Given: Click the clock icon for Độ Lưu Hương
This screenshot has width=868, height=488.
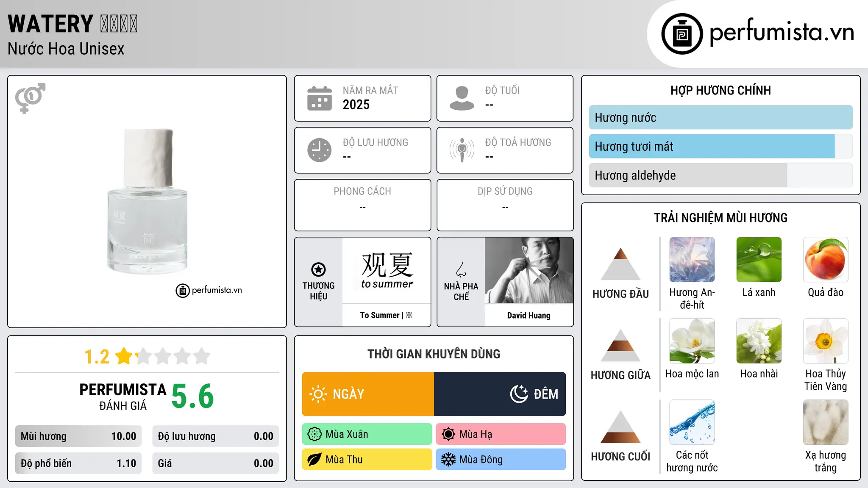Looking at the screenshot, I should 320,150.
